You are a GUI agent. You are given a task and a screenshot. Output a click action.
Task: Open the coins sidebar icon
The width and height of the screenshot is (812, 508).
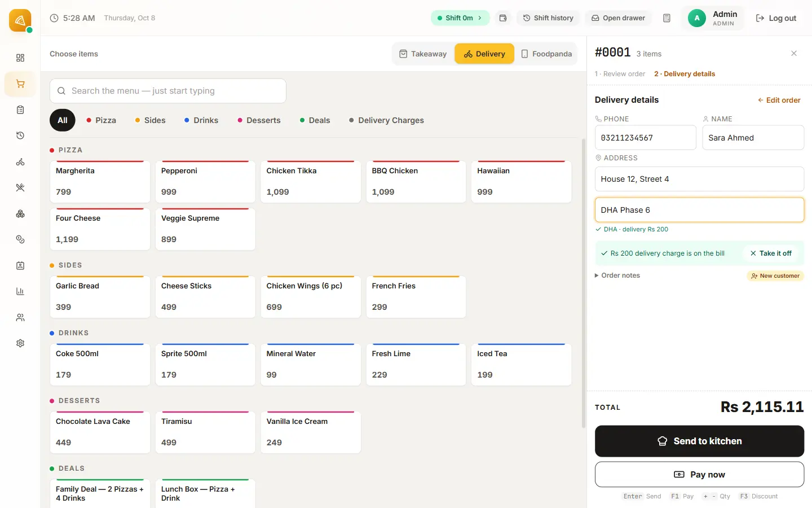(x=20, y=239)
